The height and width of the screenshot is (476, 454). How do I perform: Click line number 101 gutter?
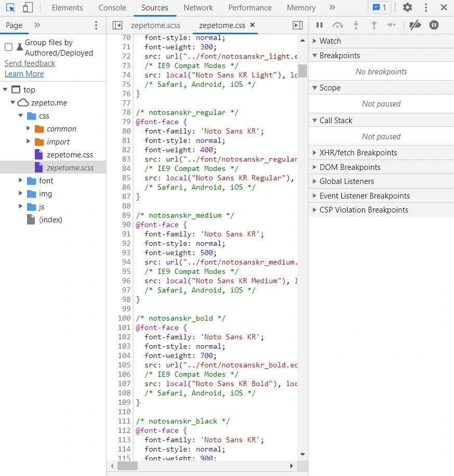[124, 327]
